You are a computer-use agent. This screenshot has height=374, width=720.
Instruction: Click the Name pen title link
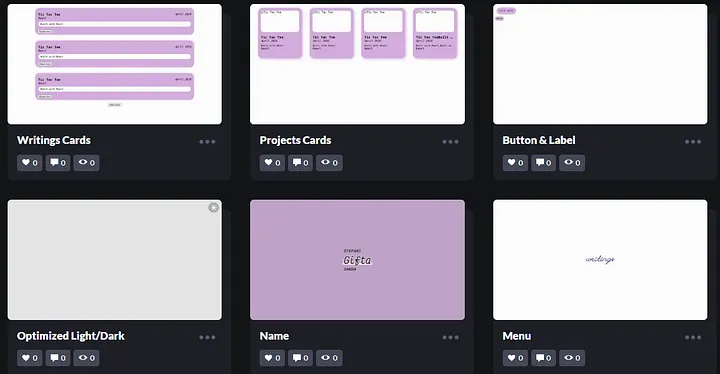tap(274, 336)
